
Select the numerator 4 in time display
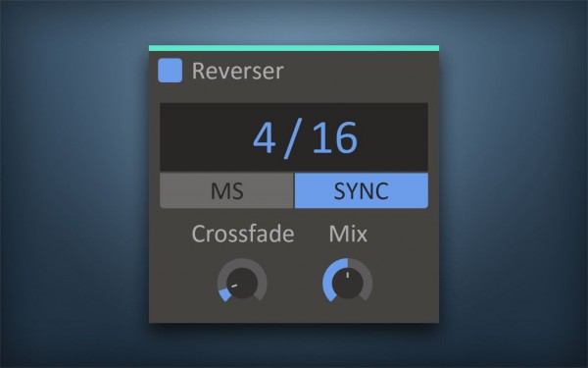click(265, 137)
